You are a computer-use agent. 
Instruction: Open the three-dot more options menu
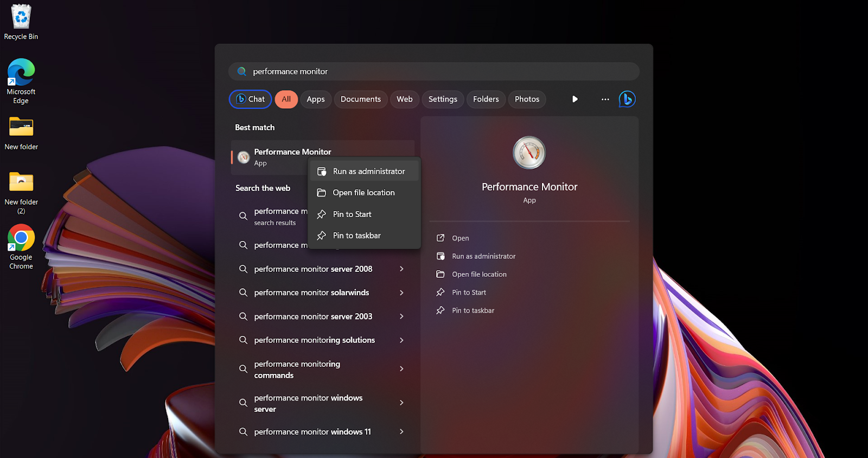[605, 99]
